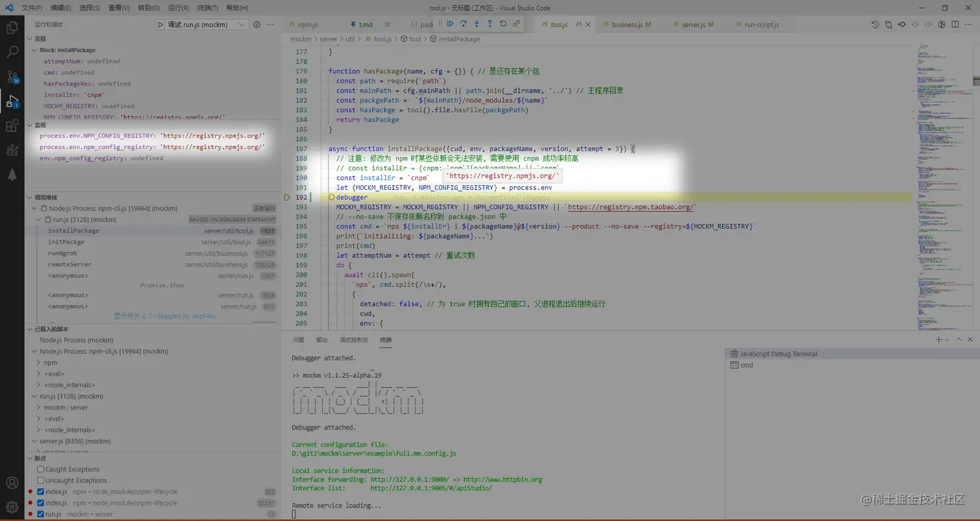Switch to the 问题 panel tab

298,340
